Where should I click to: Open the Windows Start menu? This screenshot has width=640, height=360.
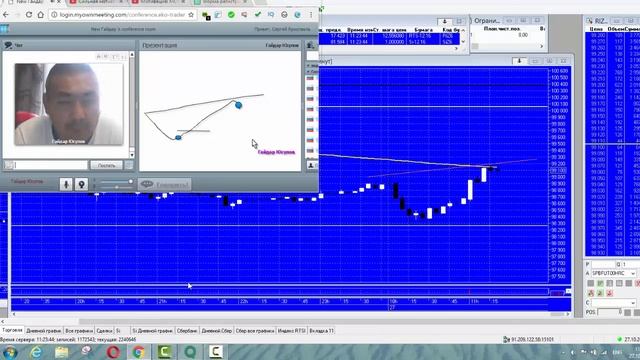coord(10,352)
